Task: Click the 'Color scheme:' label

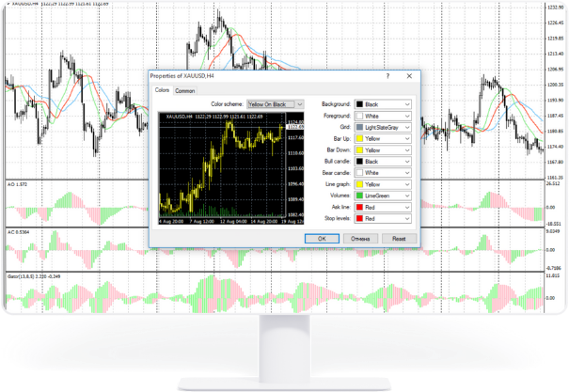Action: (x=227, y=104)
